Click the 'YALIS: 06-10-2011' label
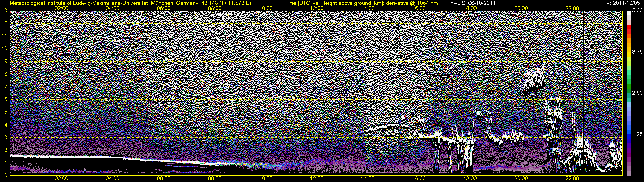The width and height of the screenshot is (644, 182). pyautogui.click(x=473, y=3)
